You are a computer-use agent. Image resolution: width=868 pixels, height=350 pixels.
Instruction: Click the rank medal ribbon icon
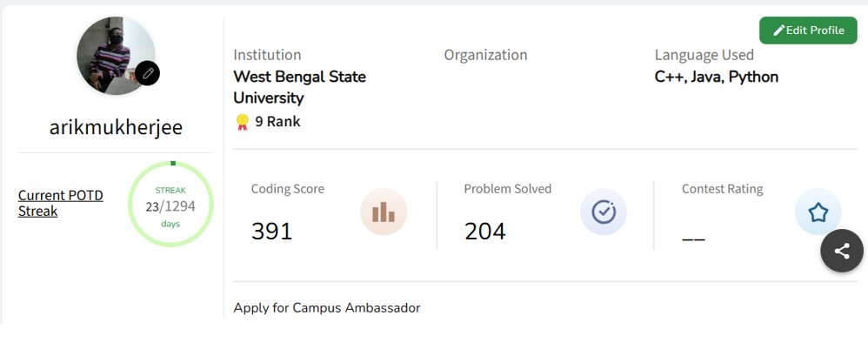click(x=242, y=122)
